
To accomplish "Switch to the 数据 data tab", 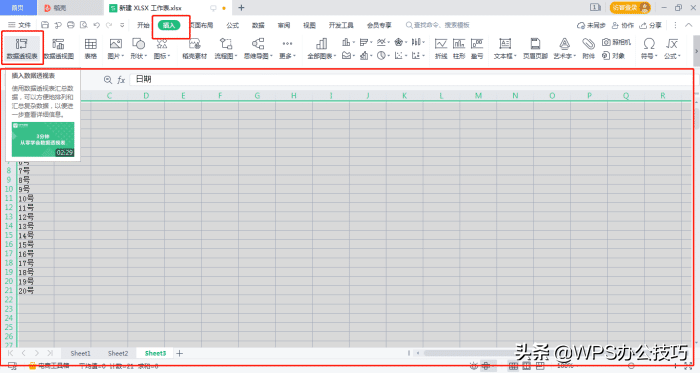I will (x=258, y=25).
